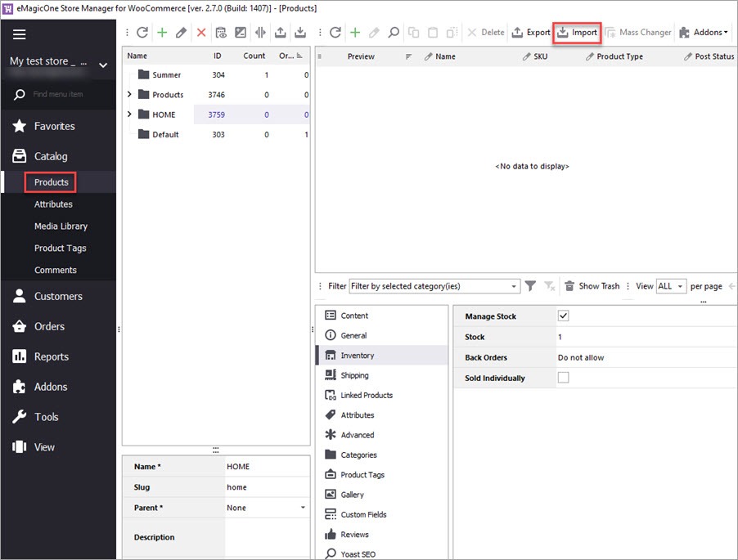The width and height of the screenshot is (738, 560).
Task: Add a new product with green plus
Action: click(x=355, y=33)
